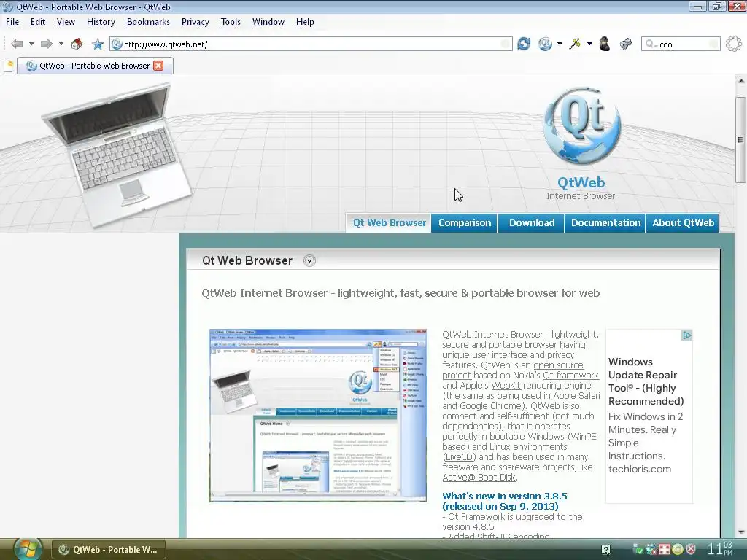Click the blue star bookmark icon
Image resolution: width=747 pixels, height=560 pixels.
98,44
